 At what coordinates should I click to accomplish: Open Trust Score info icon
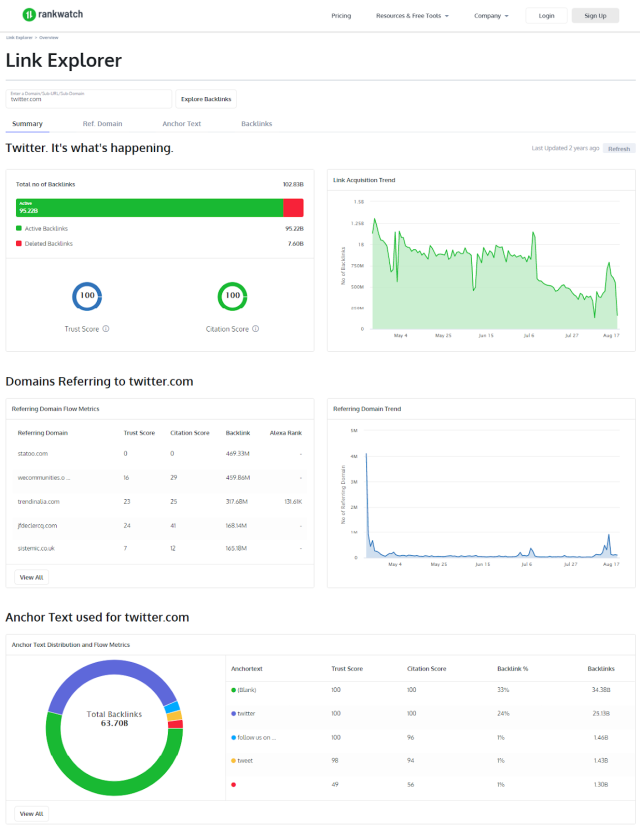click(x=106, y=329)
